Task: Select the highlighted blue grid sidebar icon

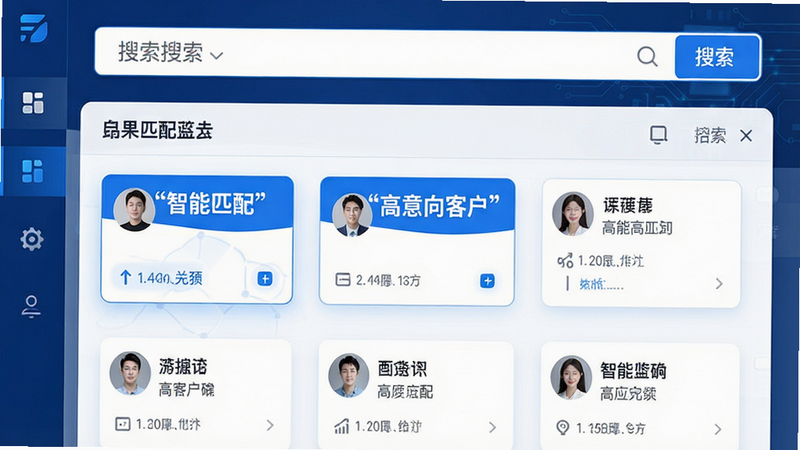Action: 33,171
